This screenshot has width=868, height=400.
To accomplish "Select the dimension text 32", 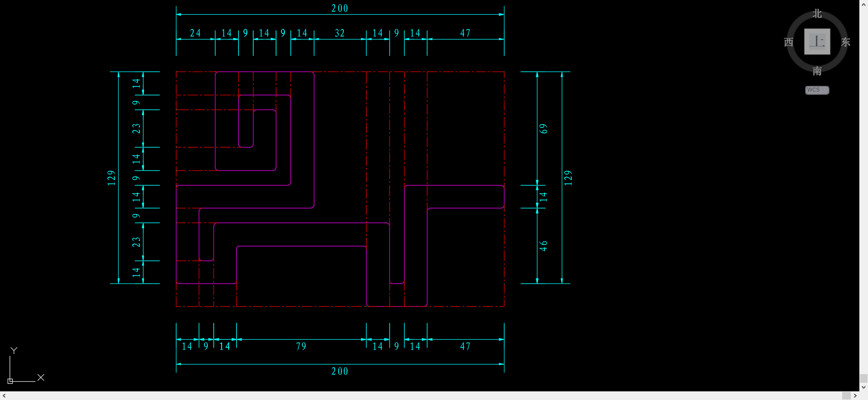I will click(340, 33).
